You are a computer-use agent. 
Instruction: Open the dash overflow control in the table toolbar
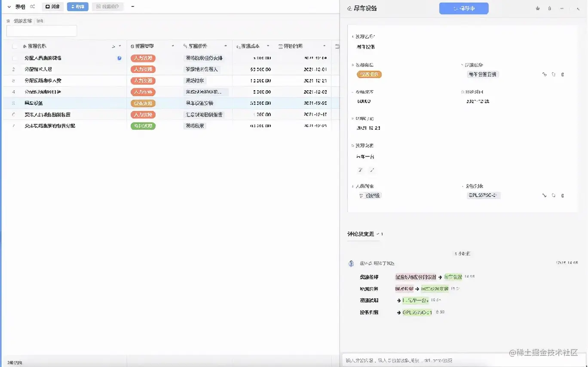(x=132, y=7)
